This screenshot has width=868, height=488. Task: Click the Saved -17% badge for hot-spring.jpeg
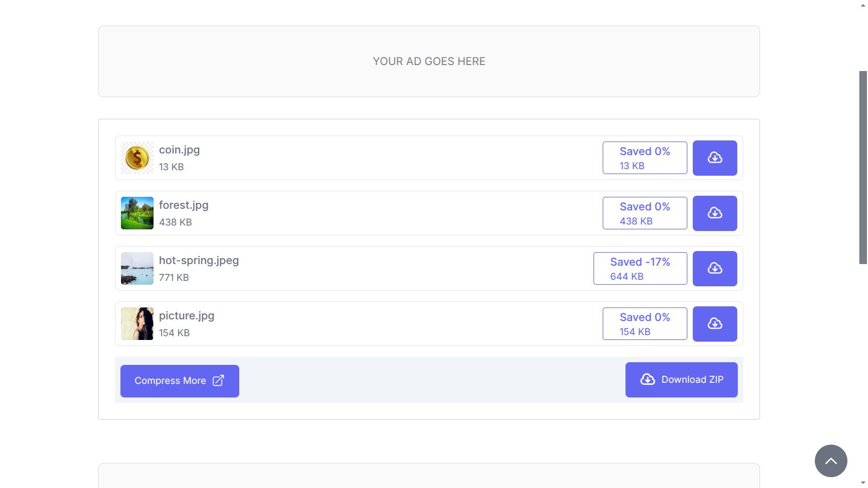(x=640, y=268)
